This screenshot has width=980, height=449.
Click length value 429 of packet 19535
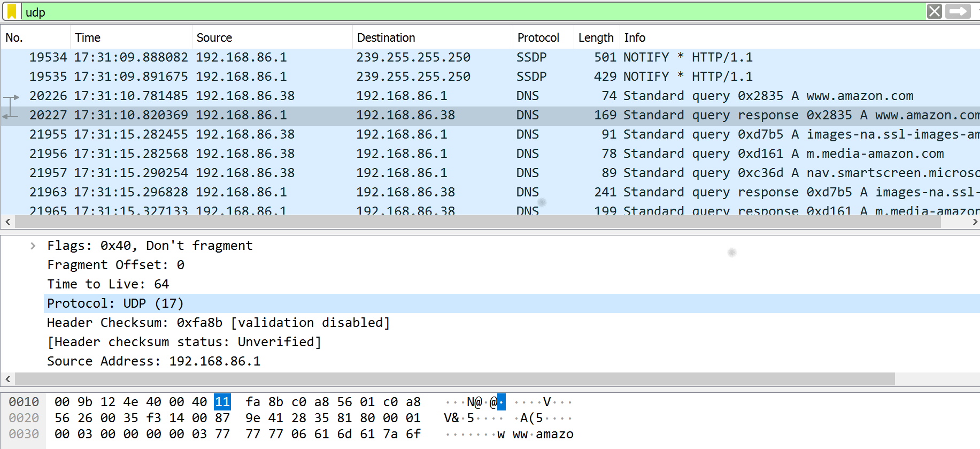pyautogui.click(x=605, y=77)
